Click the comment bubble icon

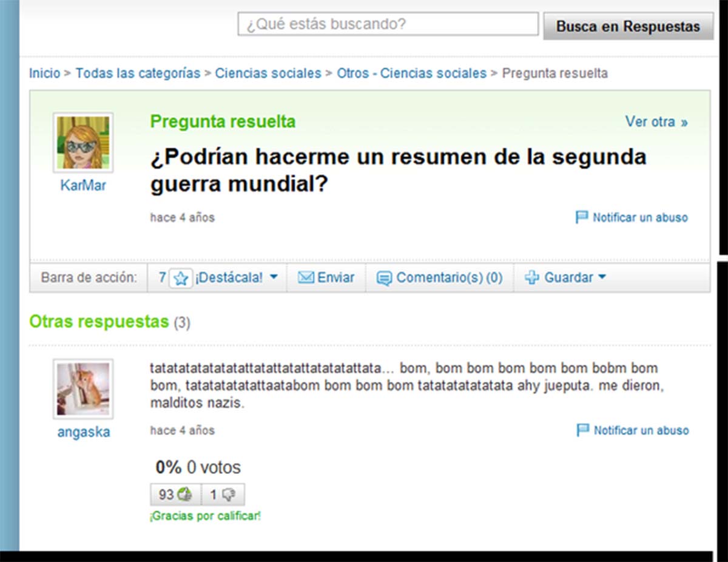(x=384, y=279)
